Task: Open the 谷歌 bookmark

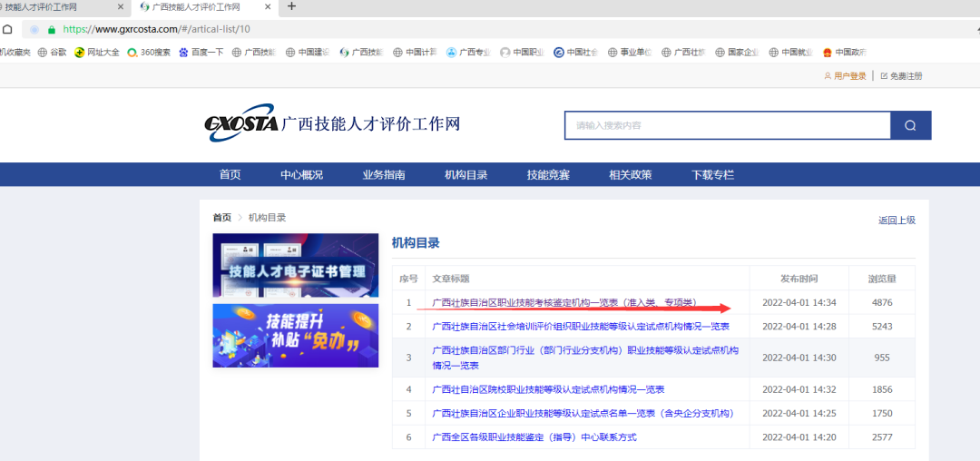Action: click(53, 52)
